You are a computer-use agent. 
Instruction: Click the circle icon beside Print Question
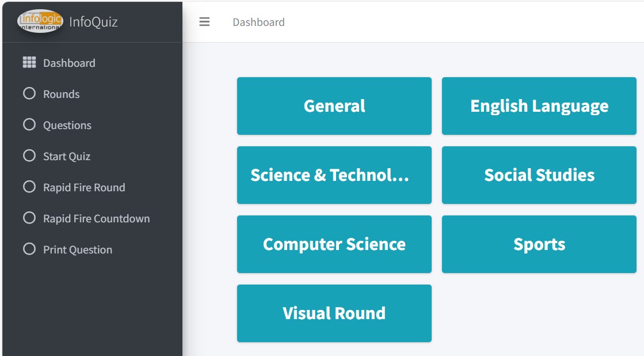coord(29,249)
